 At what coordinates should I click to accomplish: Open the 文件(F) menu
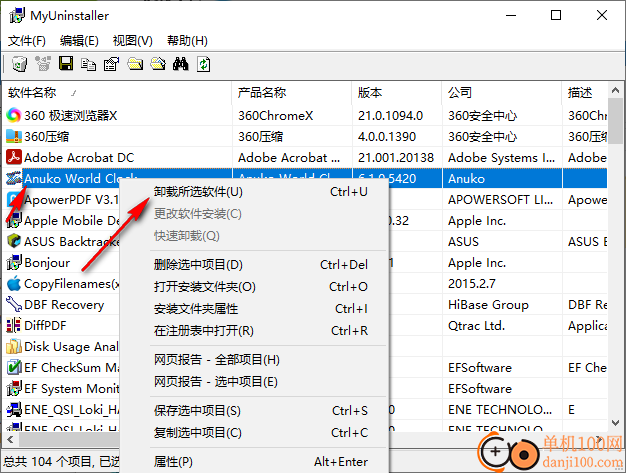[x=27, y=41]
